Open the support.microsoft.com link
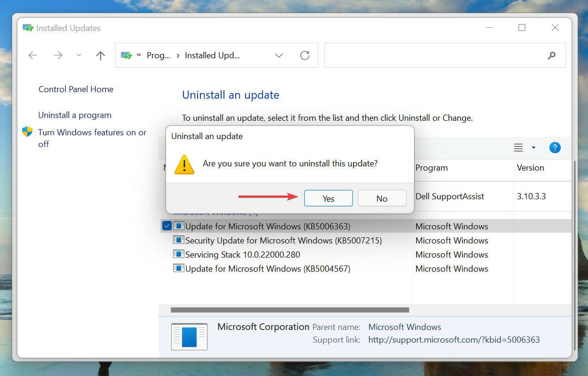 pyautogui.click(x=454, y=339)
